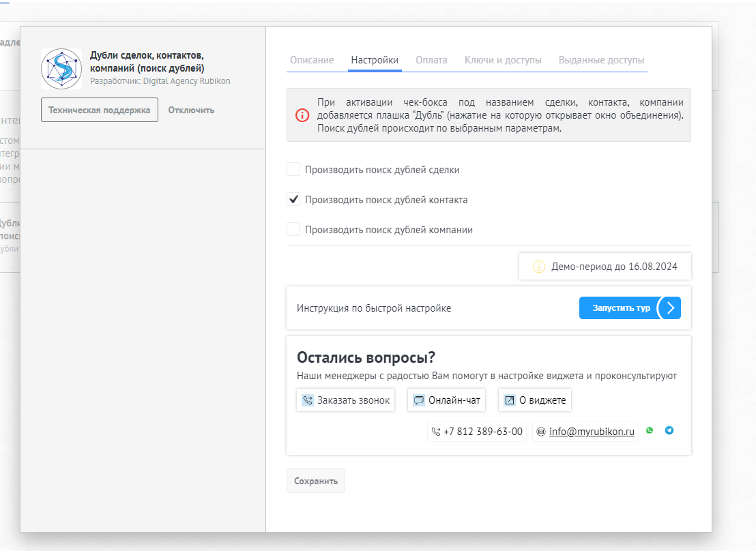Open the Онлайн-чат button

(446, 400)
